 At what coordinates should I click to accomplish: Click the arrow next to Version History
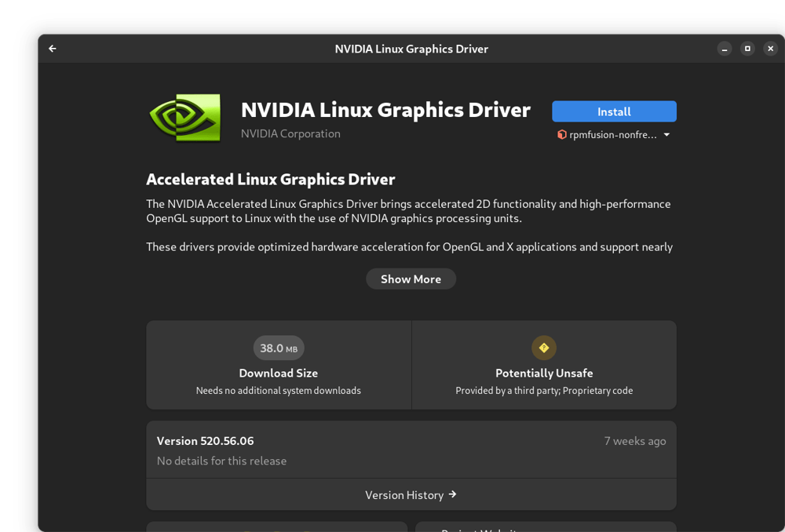453,494
